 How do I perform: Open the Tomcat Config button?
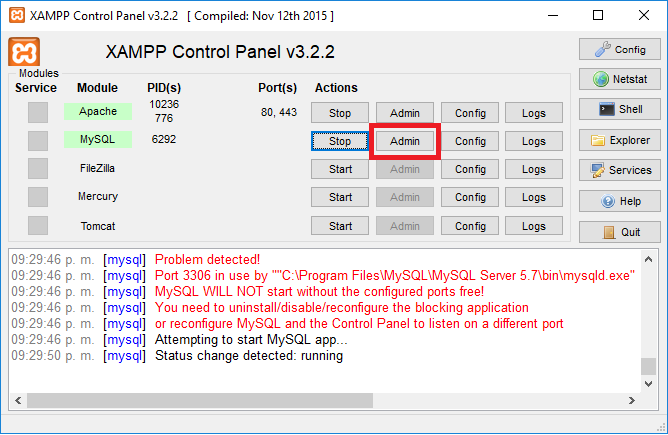tap(470, 226)
